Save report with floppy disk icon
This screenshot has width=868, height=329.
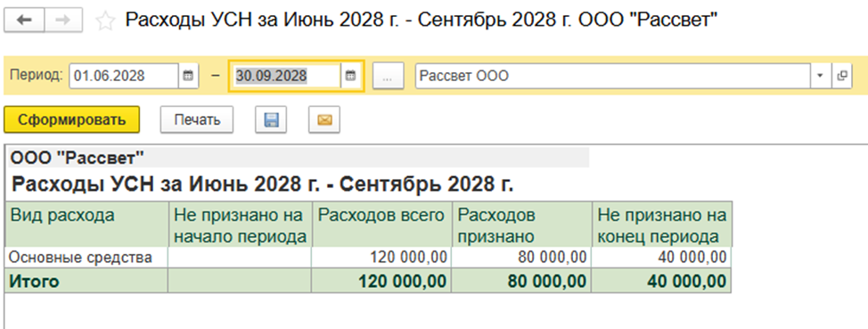tap(271, 119)
